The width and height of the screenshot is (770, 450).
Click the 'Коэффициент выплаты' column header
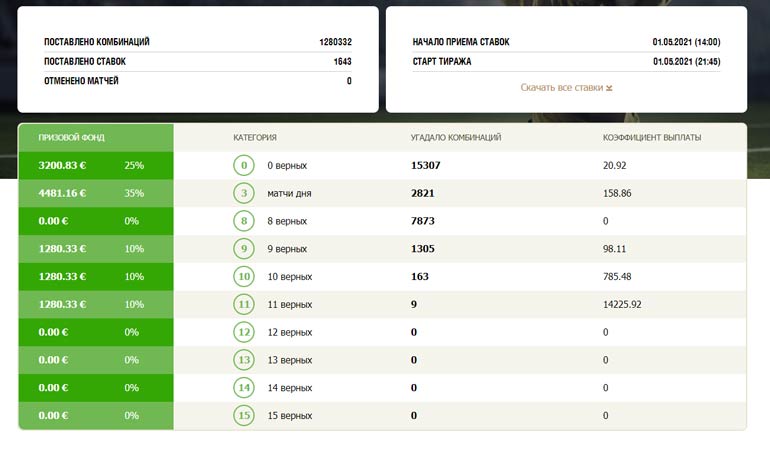click(x=652, y=138)
